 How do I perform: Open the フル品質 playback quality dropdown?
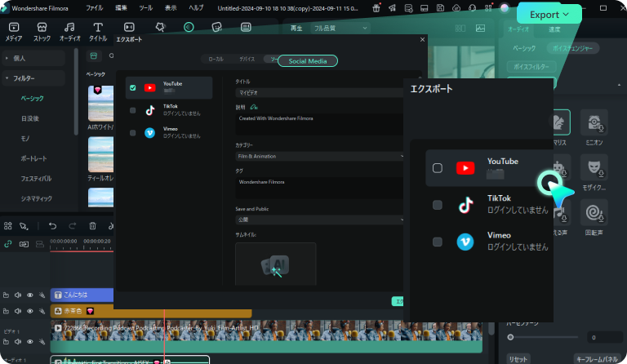pyautogui.click(x=340, y=29)
